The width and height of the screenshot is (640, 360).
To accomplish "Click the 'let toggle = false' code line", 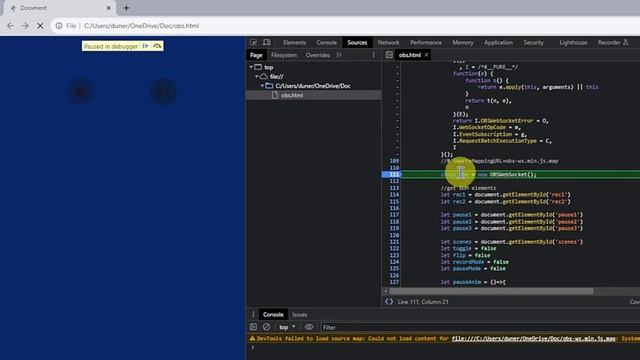I will point(469,248).
